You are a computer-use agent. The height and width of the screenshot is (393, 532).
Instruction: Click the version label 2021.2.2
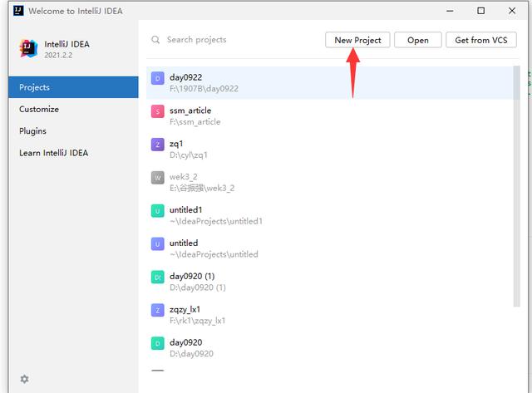coord(58,56)
